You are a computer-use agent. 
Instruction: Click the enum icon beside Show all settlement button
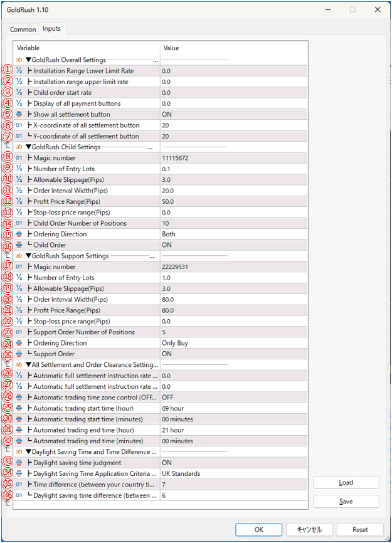pyautogui.click(x=19, y=114)
